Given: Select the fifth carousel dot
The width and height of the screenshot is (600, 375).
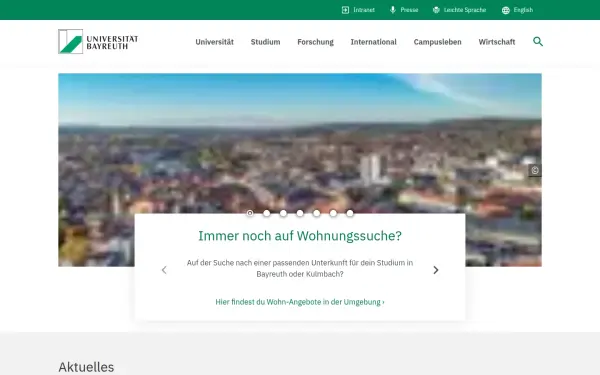Looking at the screenshot, I should pyautogui.click(x=316, y=213).
